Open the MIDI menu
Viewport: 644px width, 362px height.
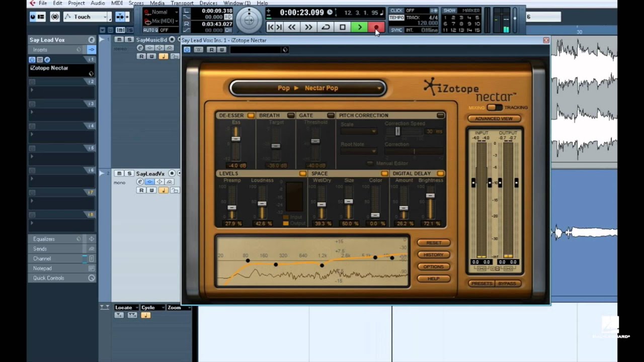[117, 3]
